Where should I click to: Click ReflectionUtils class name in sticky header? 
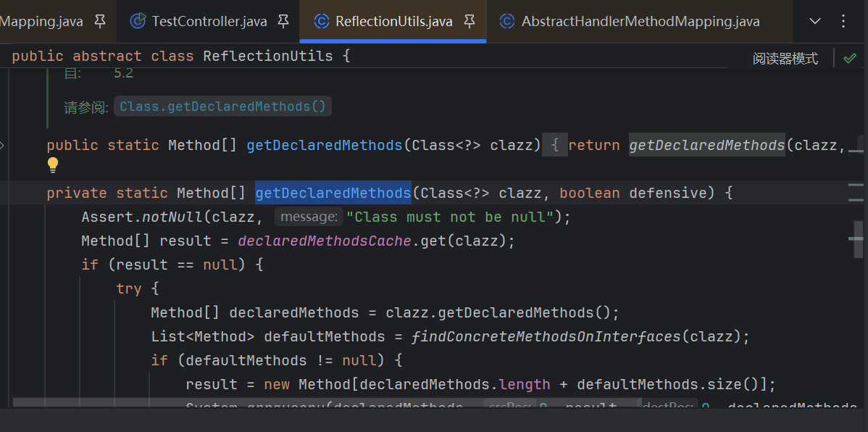pyautogui.click(x=268, y=57)
